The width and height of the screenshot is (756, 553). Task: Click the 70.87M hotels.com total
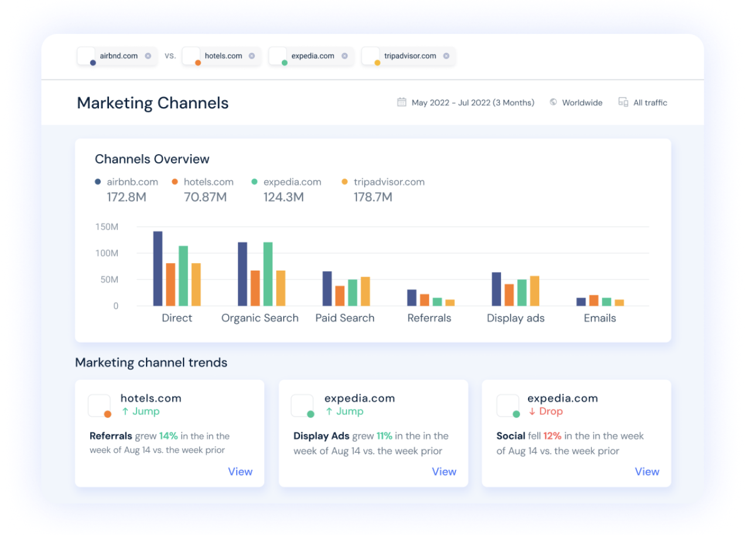coord(205,197)
